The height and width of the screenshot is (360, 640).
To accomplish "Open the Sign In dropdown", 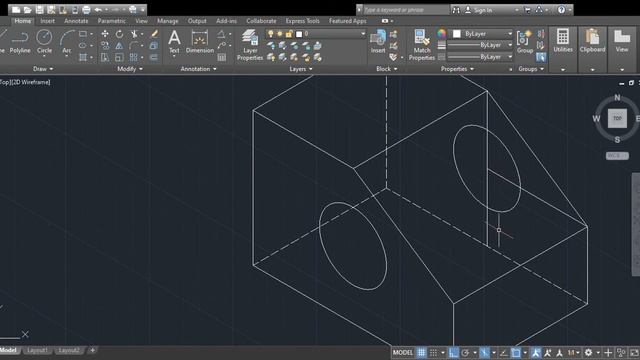I will pos(516,10).
